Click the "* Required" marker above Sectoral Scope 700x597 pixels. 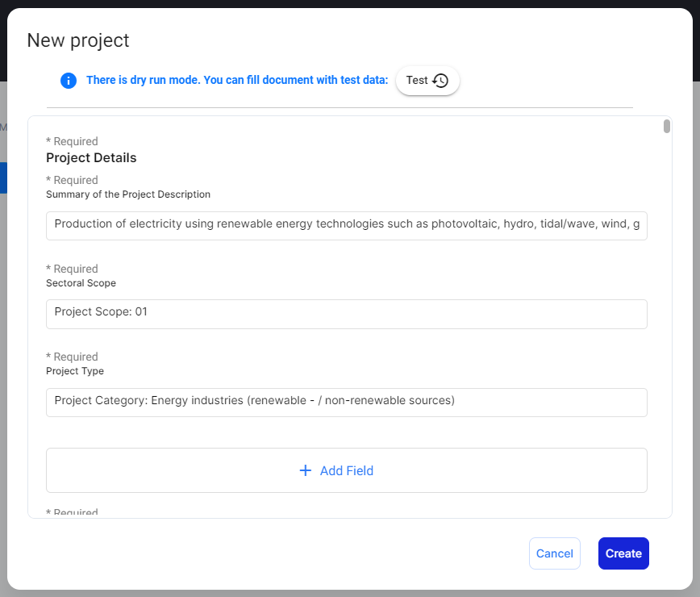pos(72,269)
